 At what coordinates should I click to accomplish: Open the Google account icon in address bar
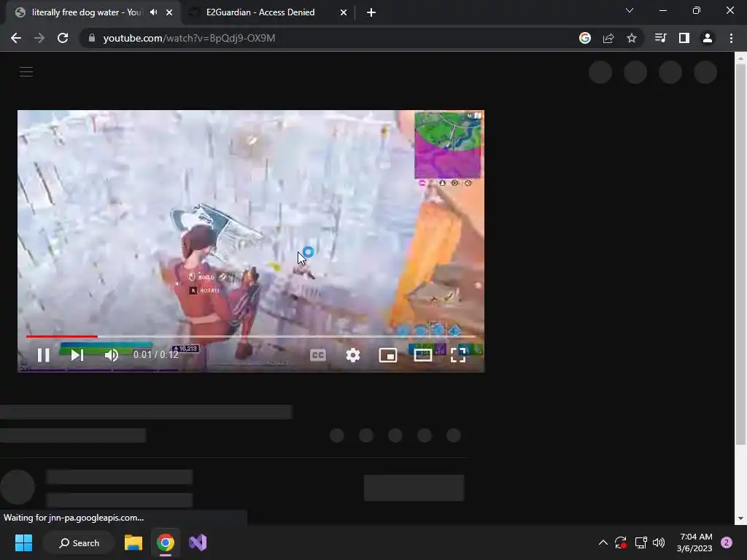(585, 38)
